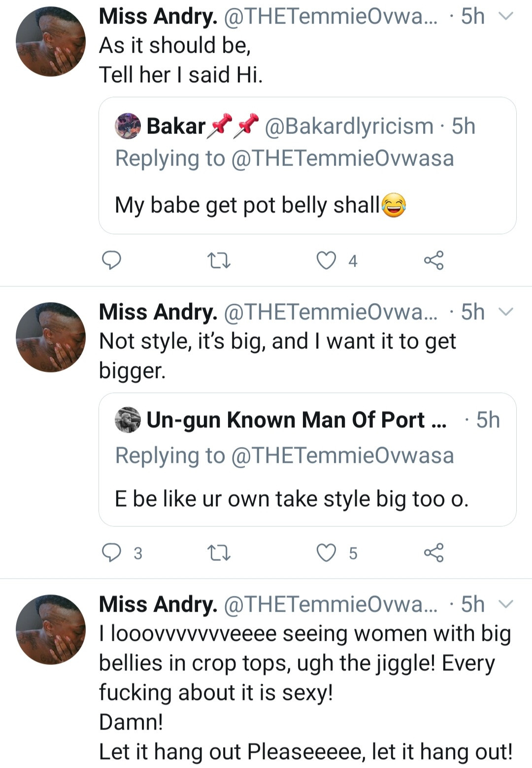Reply to the "As it should be" tweet
Viewport: 532px width, 768px height.
pyautogui.click(x=111, y=260)
